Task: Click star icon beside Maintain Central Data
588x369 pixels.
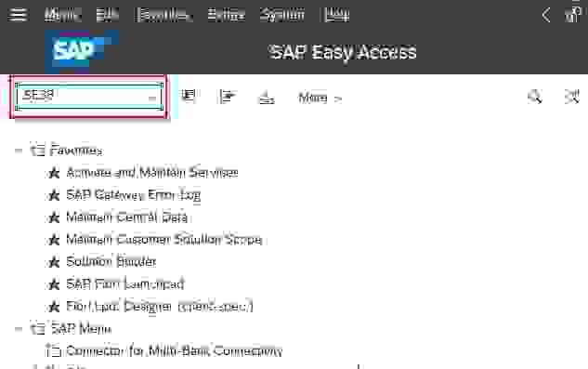Action: tap(54, 217)
